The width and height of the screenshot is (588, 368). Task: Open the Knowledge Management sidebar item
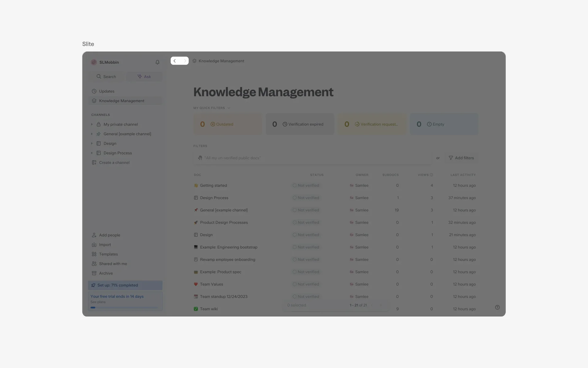coord(122,101)
